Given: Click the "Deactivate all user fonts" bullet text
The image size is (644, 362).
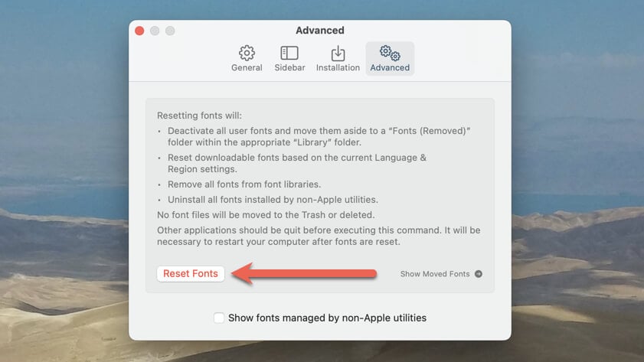Looking at the screenshot, I should (x=319, y=136).
